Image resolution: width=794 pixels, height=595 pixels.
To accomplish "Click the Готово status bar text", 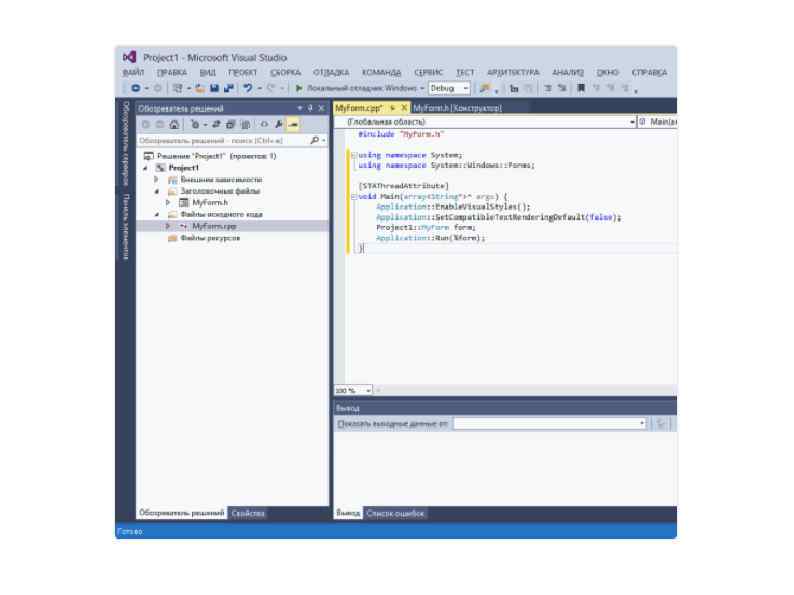I will coord(130,531).
